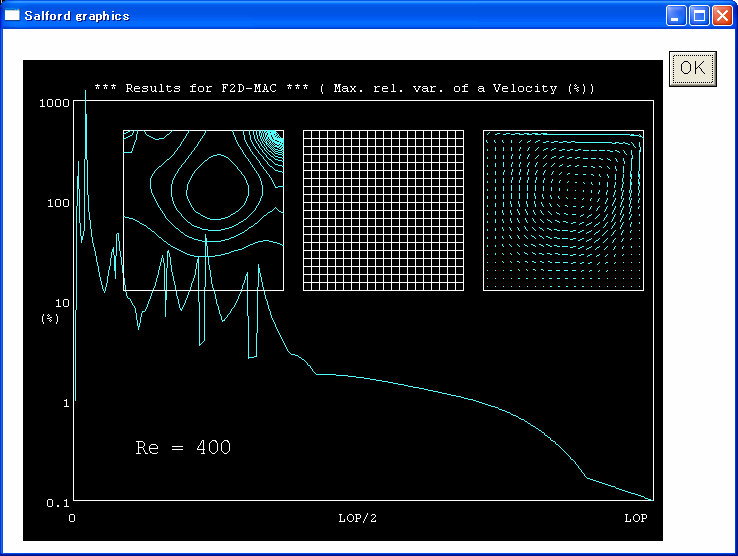Viewport: 738px width, 556px height.
Task: Click the 'Results for F2D-MAC' plot title
Action: [x=345, y=89]
